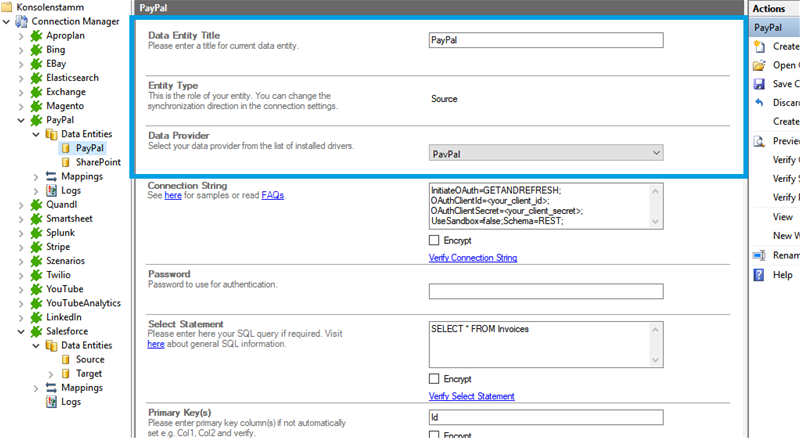Click the Help question mark icon
800x438 pixels.
pyautogui.click(x=760, y=275)
